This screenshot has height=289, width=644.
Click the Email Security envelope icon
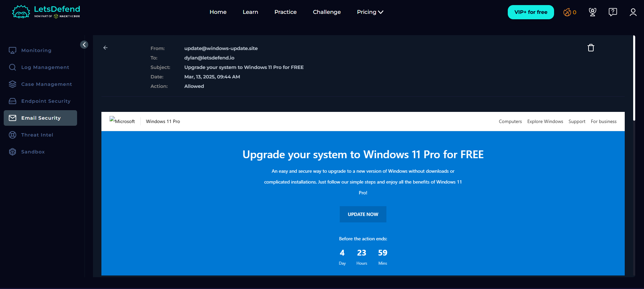pos(13,118)
